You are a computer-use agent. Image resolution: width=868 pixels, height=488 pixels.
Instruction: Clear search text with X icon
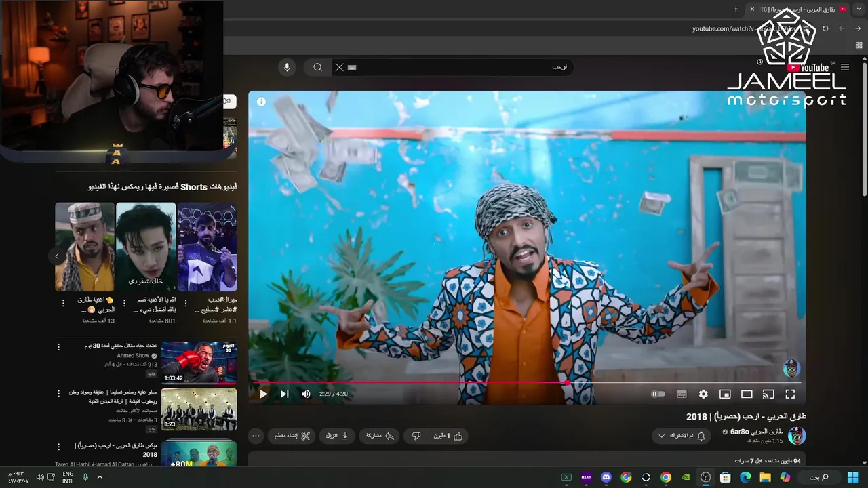point(339,67)
